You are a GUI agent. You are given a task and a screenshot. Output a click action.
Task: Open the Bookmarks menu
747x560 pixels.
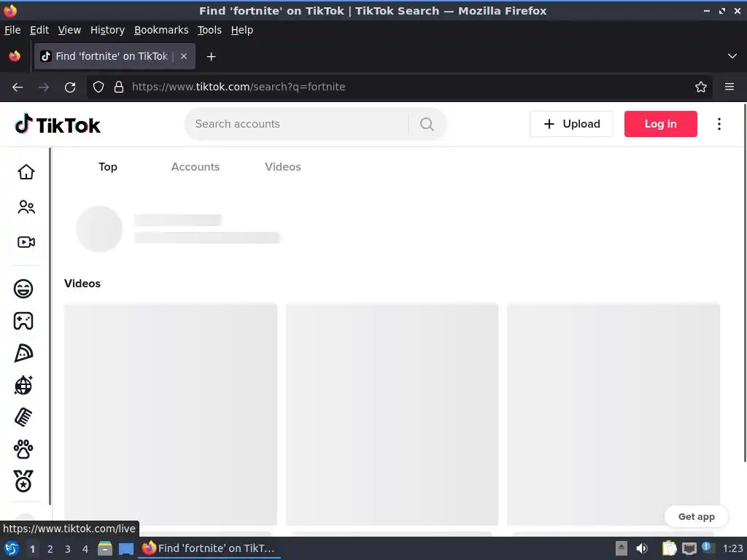[x=161, y=30]
